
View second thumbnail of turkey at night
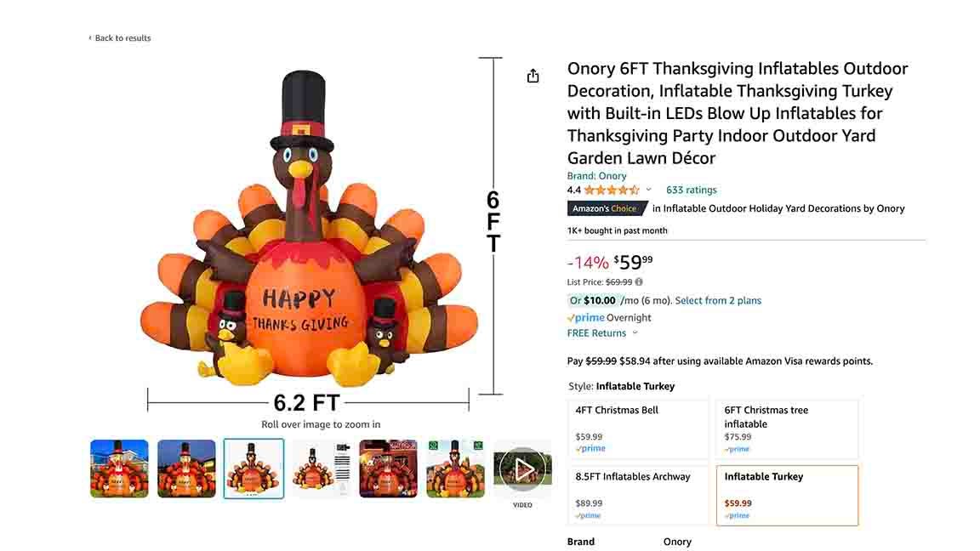186,469
